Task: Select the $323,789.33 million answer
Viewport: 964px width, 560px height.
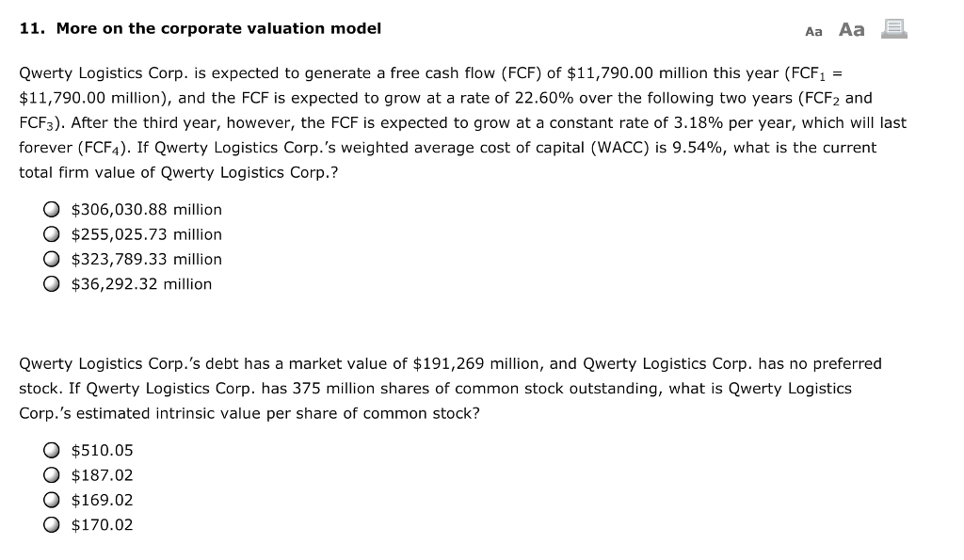Action: 52,259
